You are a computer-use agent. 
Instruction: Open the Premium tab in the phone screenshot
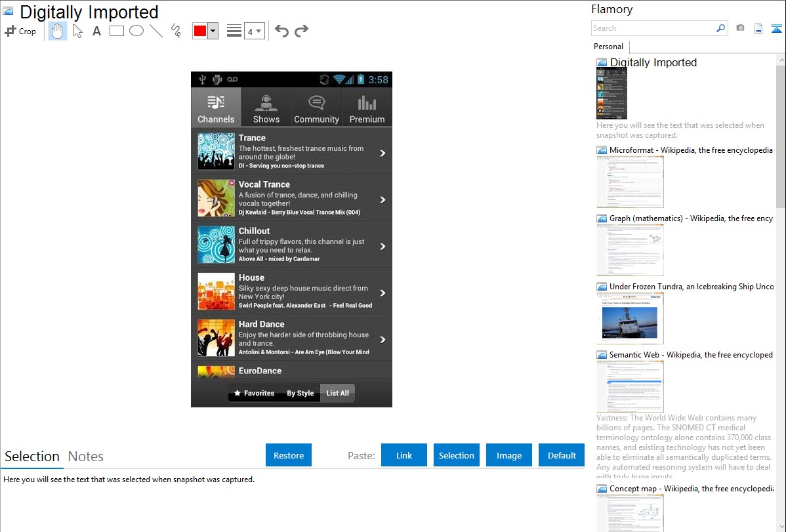(367, 108)
